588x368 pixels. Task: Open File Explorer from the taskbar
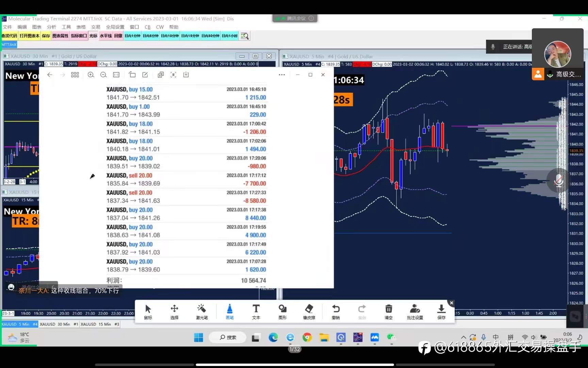pyautogui.click(x=324, y=337)
